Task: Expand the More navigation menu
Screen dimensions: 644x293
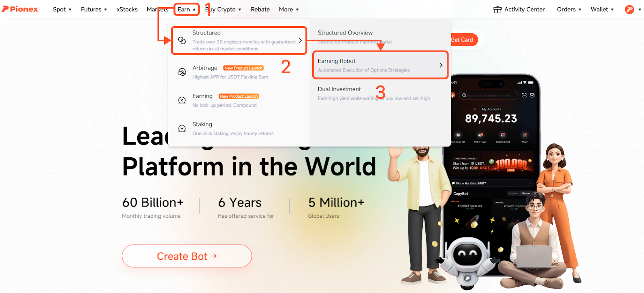Action: pos(289,10)
